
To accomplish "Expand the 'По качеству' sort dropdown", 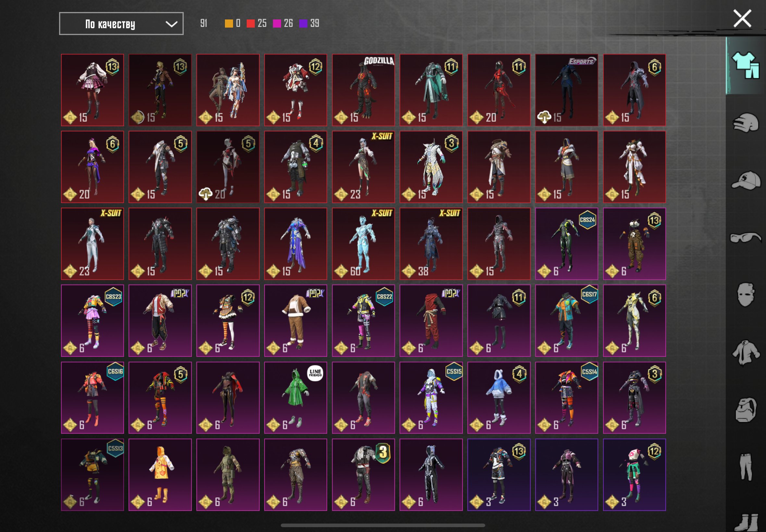I will coord(121,24).
